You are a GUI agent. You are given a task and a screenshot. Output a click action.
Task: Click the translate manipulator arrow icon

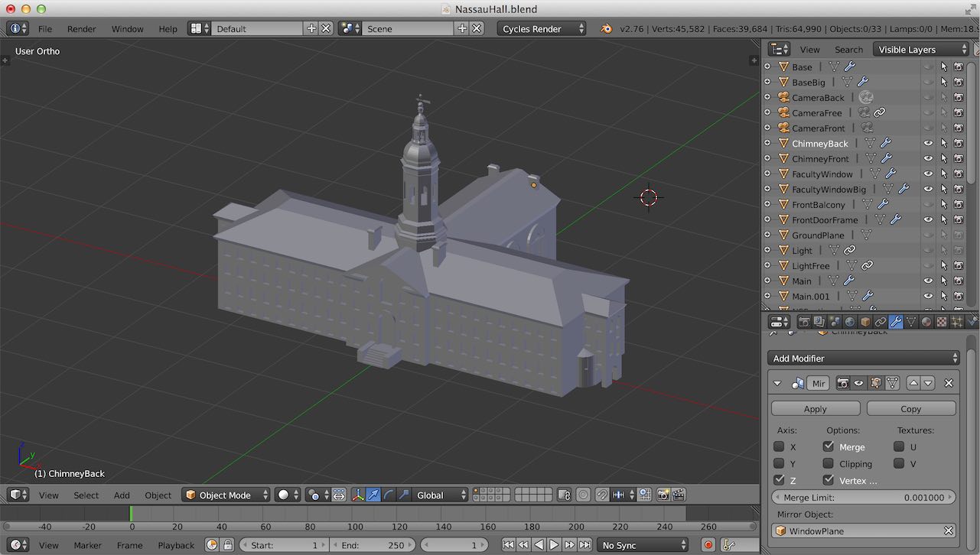pyautogui.click(x=373, y=495)
